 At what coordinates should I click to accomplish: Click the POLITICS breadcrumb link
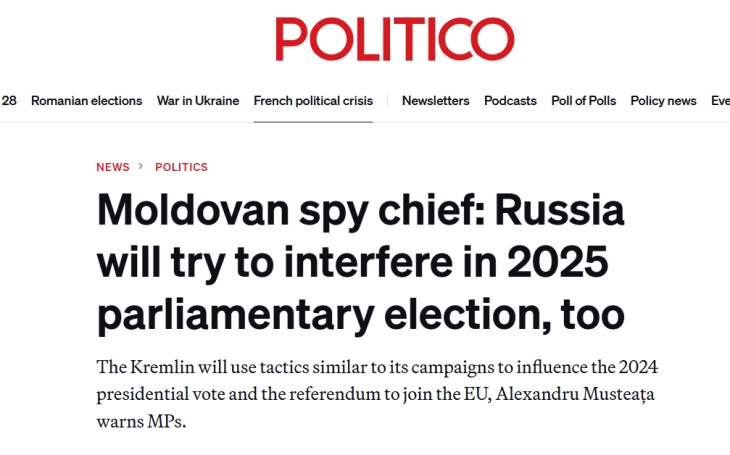tap(181, 167)
